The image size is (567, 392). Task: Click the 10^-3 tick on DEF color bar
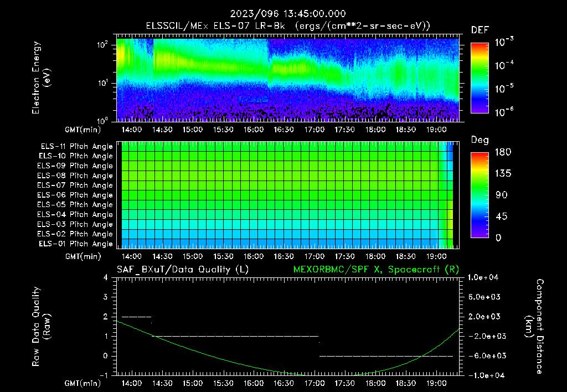pos(504,42)
